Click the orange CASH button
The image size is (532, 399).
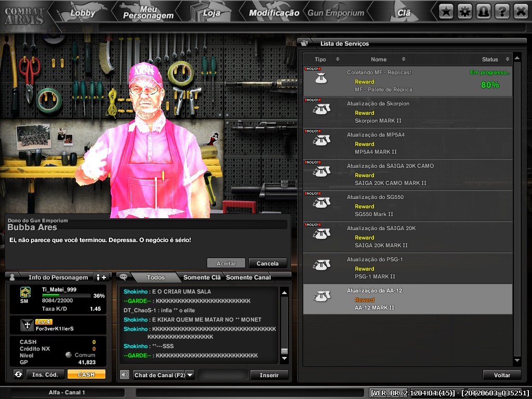(86, 374)
